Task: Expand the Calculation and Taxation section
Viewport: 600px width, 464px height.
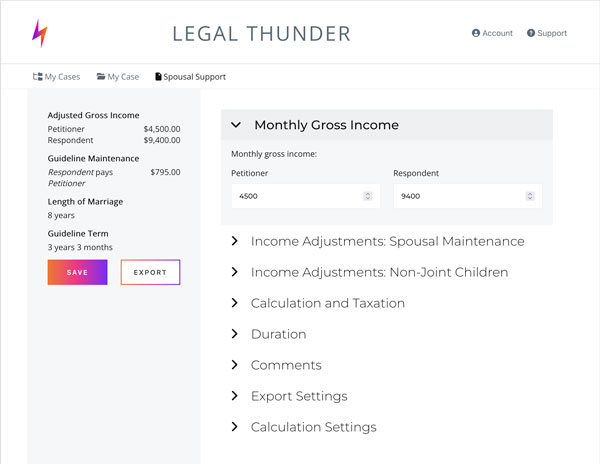Action: click(234, 303)
